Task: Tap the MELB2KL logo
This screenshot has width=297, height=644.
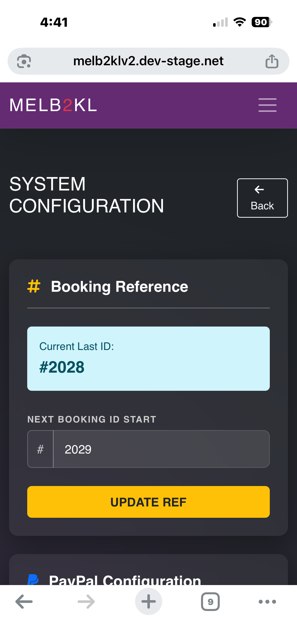Action: tap(53, 105)
